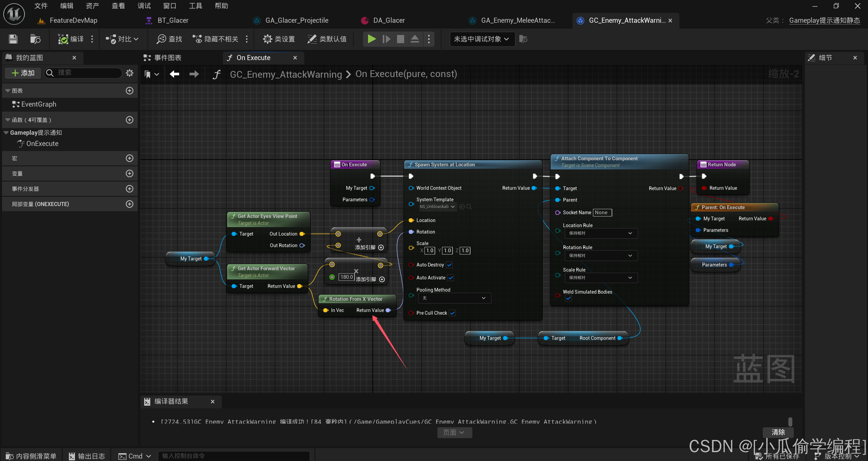This screenshot has height=461, width=868.
Task: Click the Save floppy disk icon
Action: (13, 39)
